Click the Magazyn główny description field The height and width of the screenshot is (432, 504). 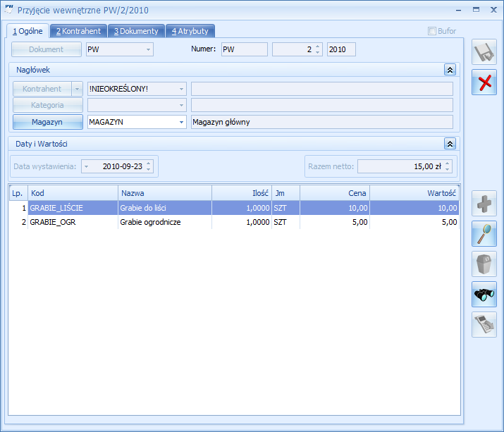[x=322, y=122]
